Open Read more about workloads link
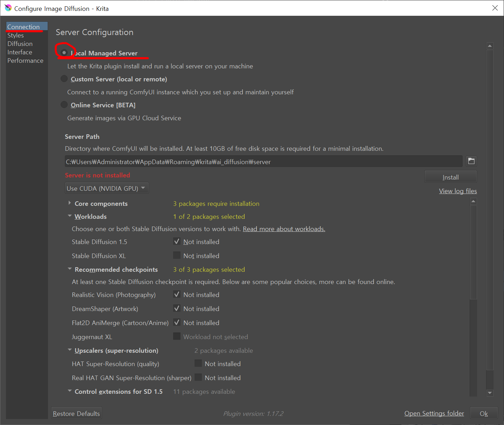This screenshot has width=504, height=425. tap(284, 229)
